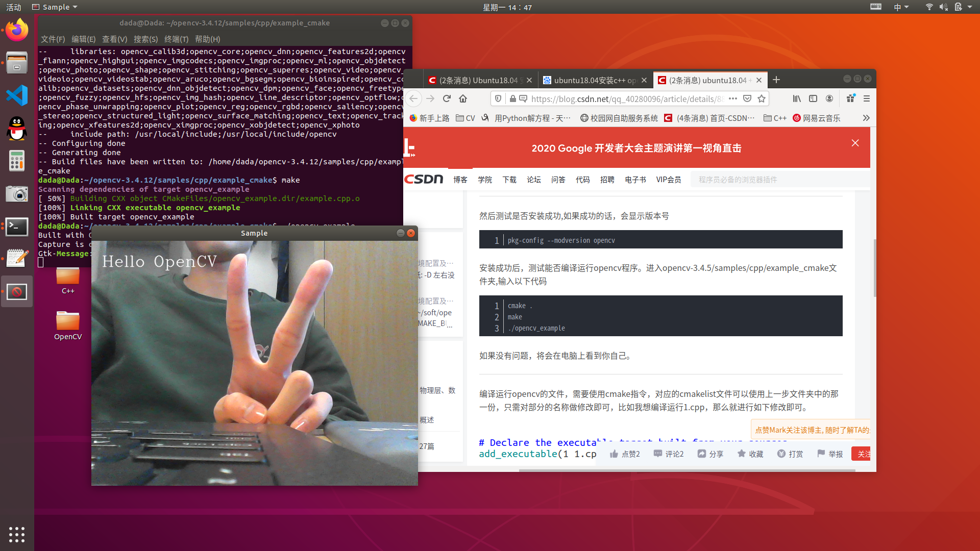Open the Sample app menu in top bar
This screenshot has height=551, width=980.
[55, 7]
